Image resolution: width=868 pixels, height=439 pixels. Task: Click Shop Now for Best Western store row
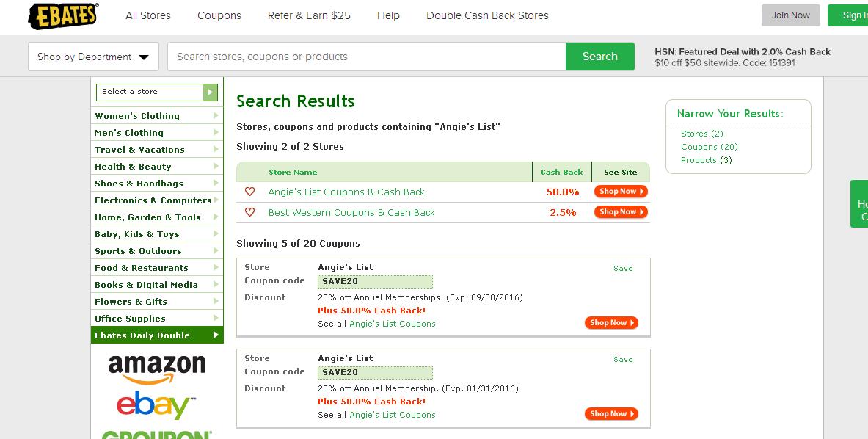(x=621, y=212)
